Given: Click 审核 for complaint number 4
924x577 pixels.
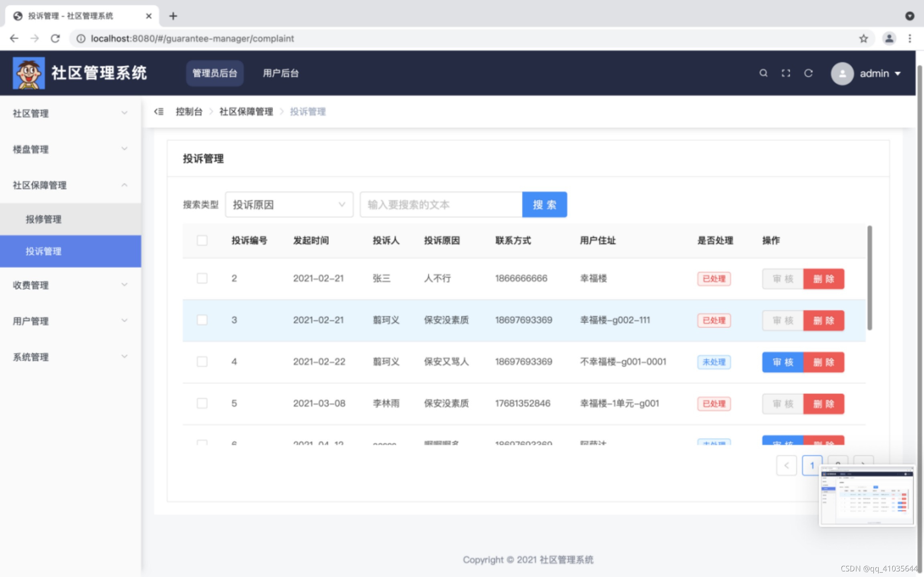Looking at the screenshot, I should (x=782, y=362).
